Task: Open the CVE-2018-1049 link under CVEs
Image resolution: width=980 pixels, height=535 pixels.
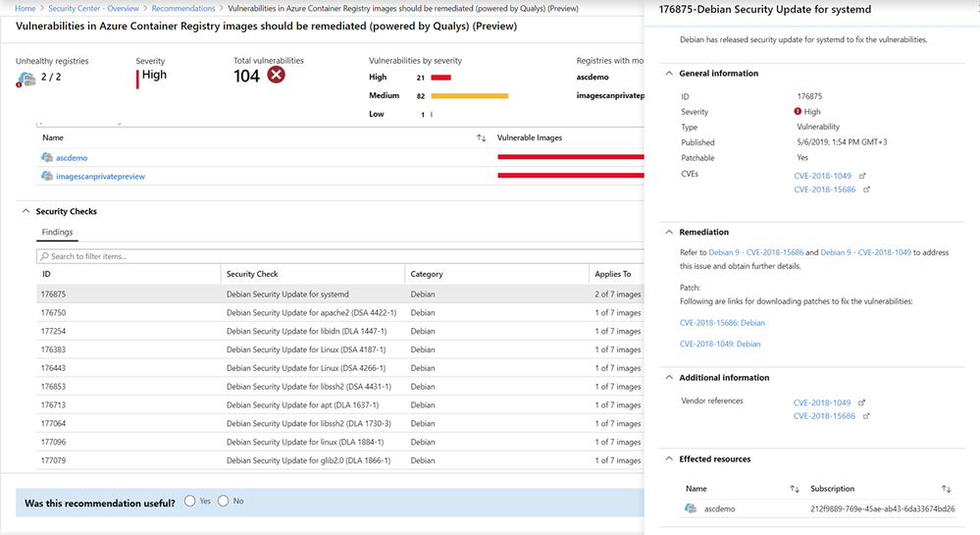Action: (x=822, y=176)
